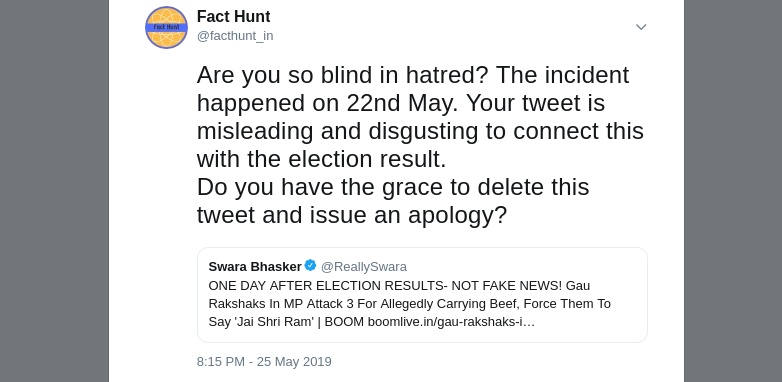Click the 8:15 PM - 25 May 2019 timestamp

[x=264, y=362]
